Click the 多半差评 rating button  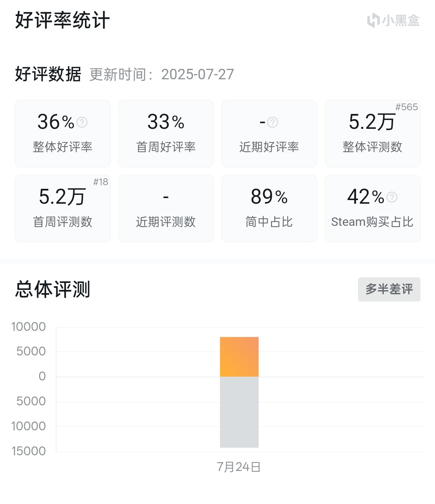[389, 289]
